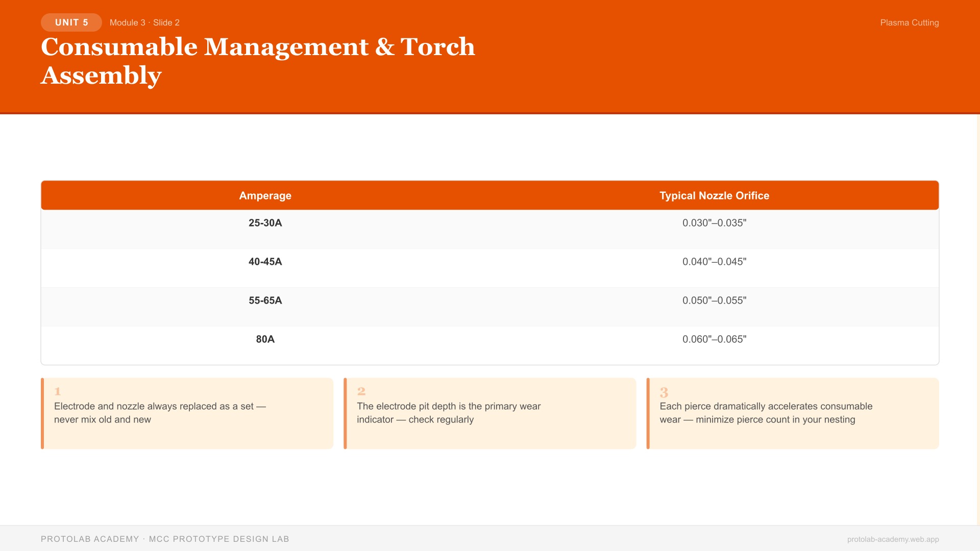Viewport: 980px width, 551px height.
Task: Click the orange accent bar on card 1
Action: coord(42,413)
